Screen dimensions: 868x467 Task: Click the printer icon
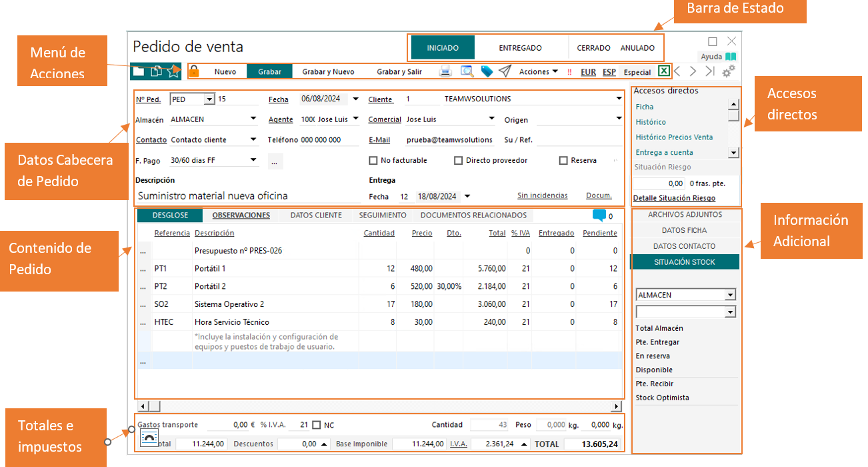tap(445, 71)
